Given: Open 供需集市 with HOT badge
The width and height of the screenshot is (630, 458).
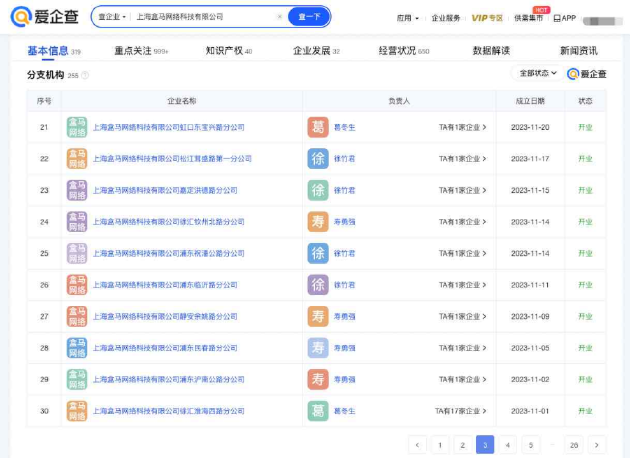Looking at the screenshot, I should pos(528,18).
